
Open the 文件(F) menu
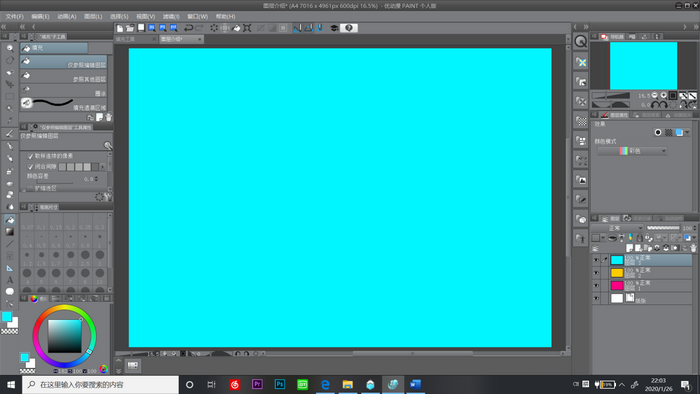[14, 17]
